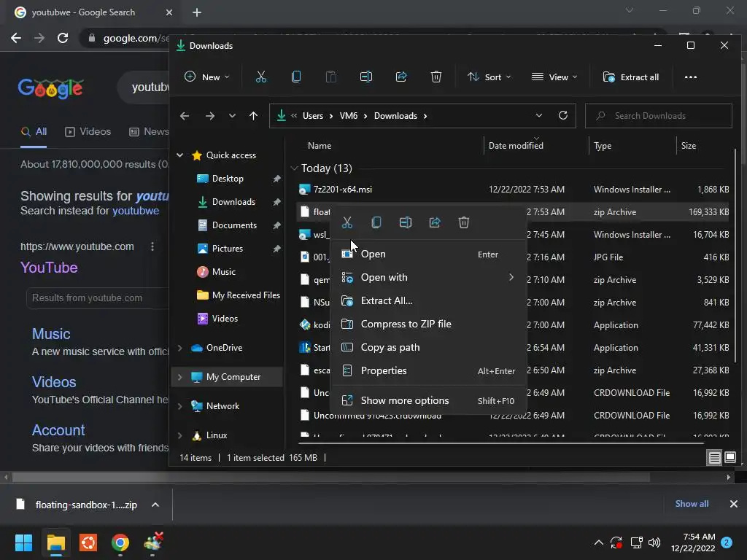
Task: Click the Cut icon in the Explorer toolbar
Action: point(261,77)
